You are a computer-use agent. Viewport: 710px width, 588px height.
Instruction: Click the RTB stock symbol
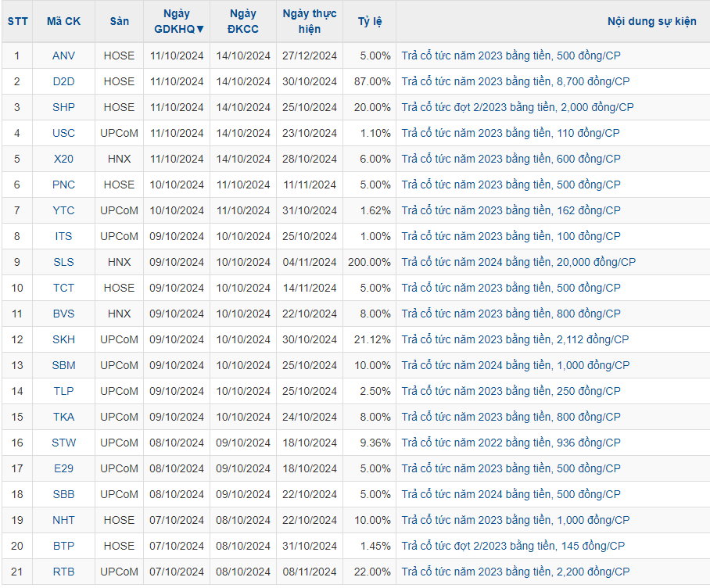coord(63,572)
